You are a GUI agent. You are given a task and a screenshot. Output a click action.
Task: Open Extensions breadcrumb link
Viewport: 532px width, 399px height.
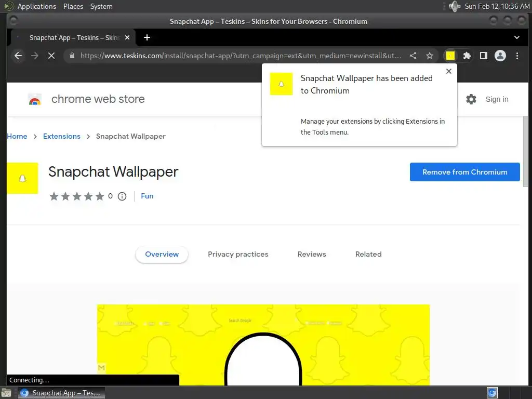[62, 136]
